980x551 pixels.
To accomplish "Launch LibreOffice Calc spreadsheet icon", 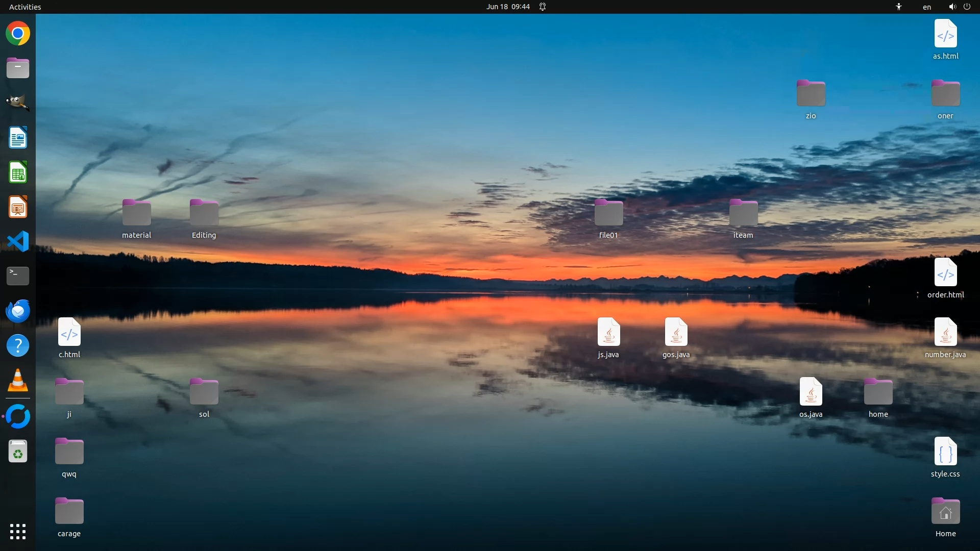I will tap(18, 172).
